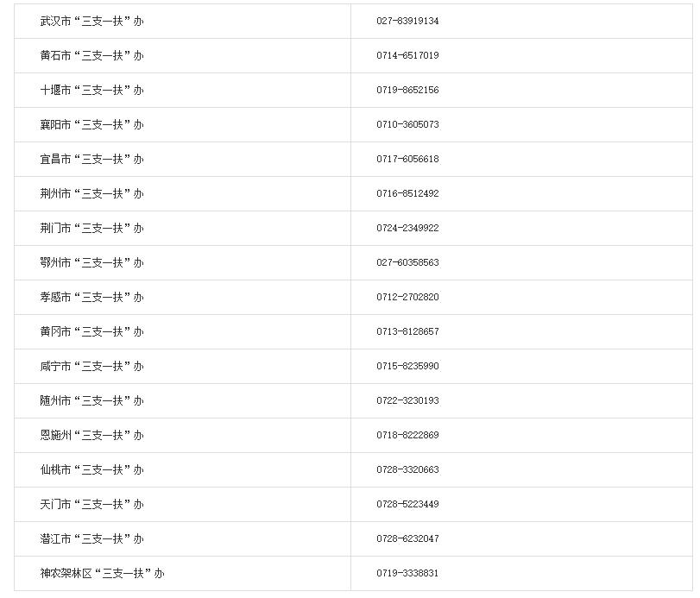Click the 宜昌市 "三支一扶" 办 entry
Image resolution: width=700 pixels, height=598 pixels.
[92, 159]
